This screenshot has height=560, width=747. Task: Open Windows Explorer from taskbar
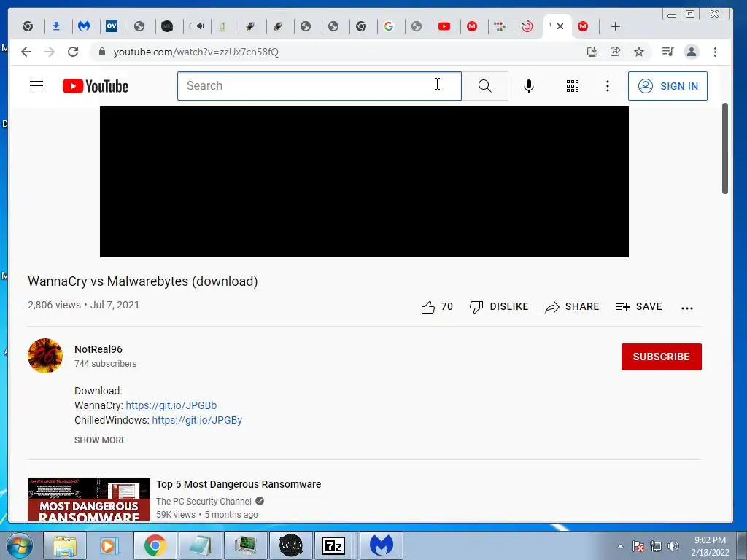(x=65, y=545)
